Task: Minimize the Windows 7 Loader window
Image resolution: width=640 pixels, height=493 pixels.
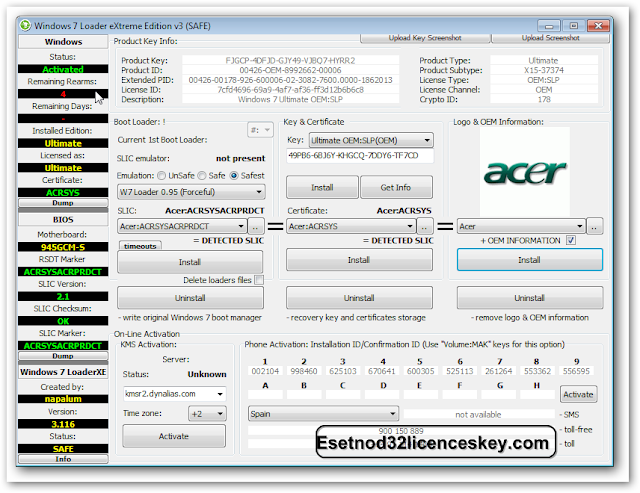Action: (549, 26)
